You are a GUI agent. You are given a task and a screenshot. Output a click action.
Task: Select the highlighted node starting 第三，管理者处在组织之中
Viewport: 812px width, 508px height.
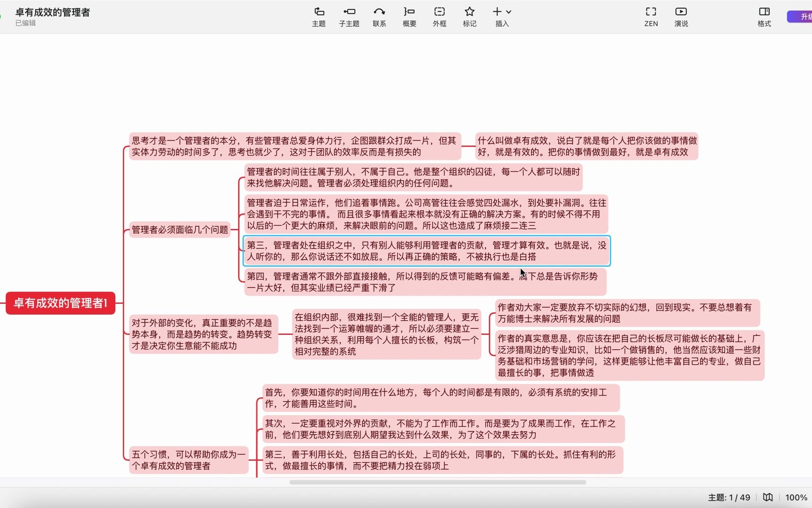point(427,251)
